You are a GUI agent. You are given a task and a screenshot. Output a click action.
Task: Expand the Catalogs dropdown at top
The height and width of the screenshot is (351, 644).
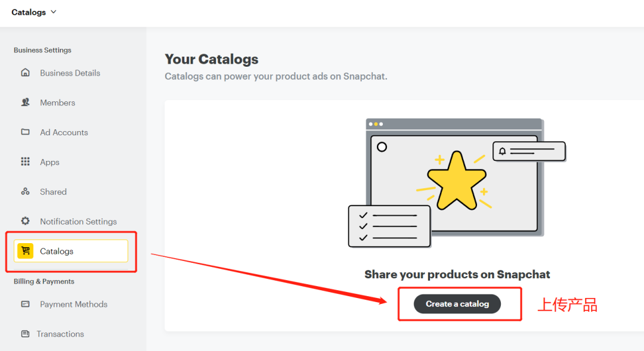[34, 12]
